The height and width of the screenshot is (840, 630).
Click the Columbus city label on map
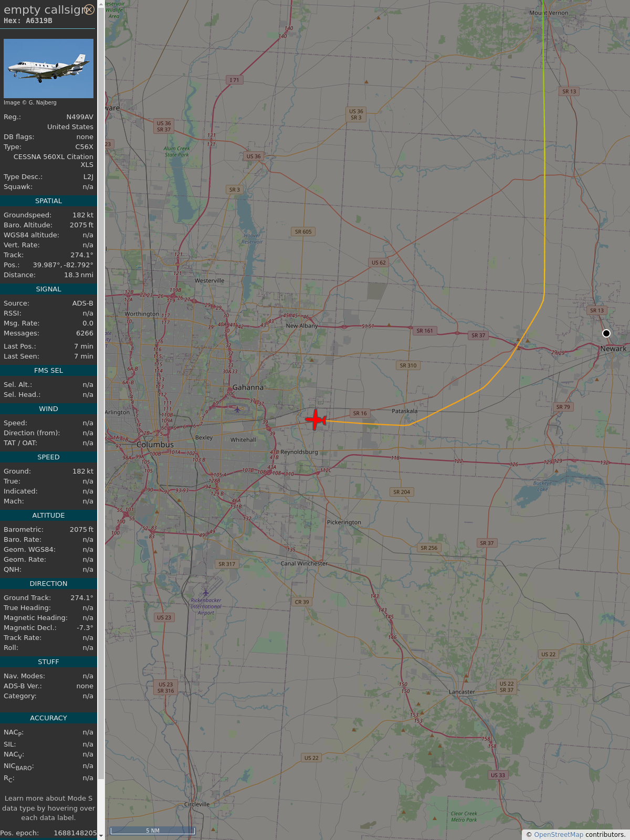(155, 445)
